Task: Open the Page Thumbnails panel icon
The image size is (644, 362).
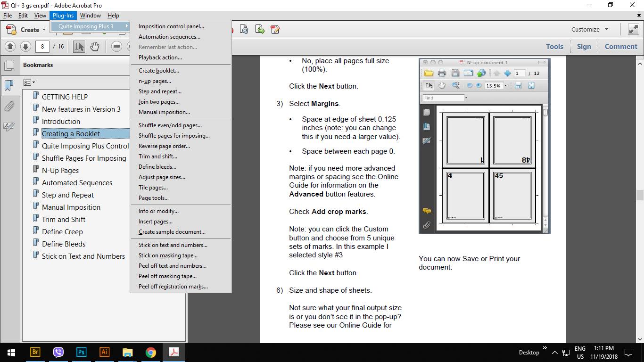Action: click(x=8, y=65)
